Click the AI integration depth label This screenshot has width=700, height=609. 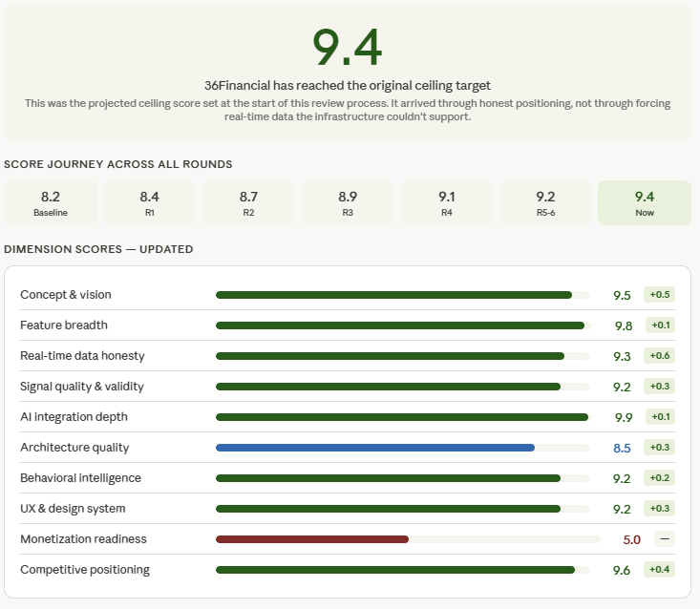(x=74, y=417)
